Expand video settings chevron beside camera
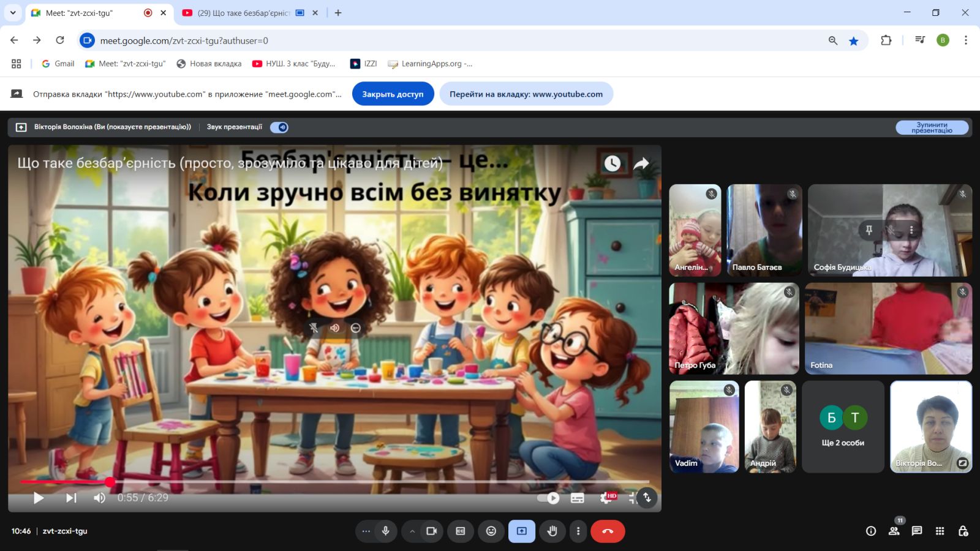The width and height of the screenshot is (980, 551). tap(412, 531)
